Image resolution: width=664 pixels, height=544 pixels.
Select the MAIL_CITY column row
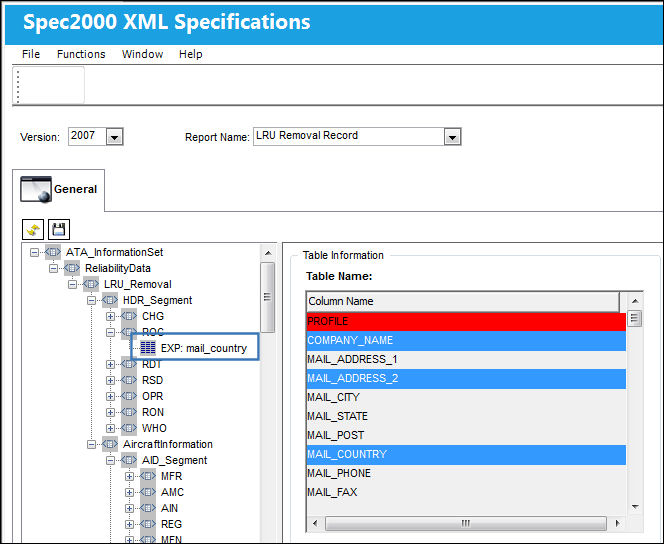(466, 398)
